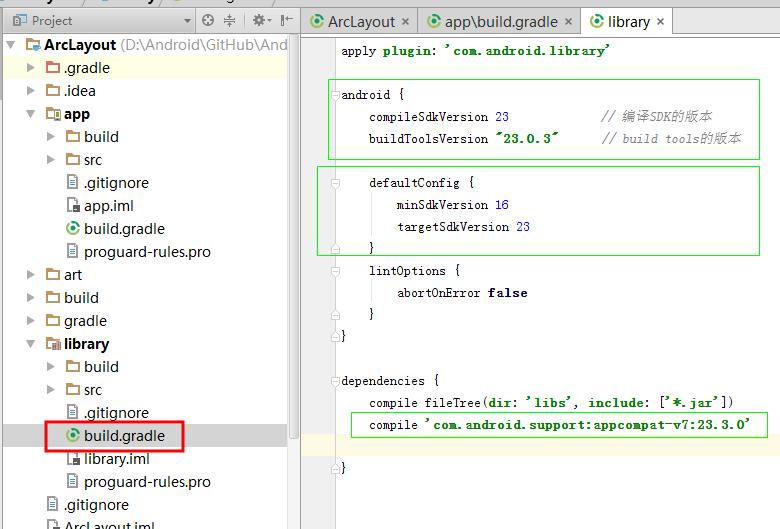Click the fold end marker closing defaultConfig
This screenshot has height=529, width=780.
click(x=335, y=248)
